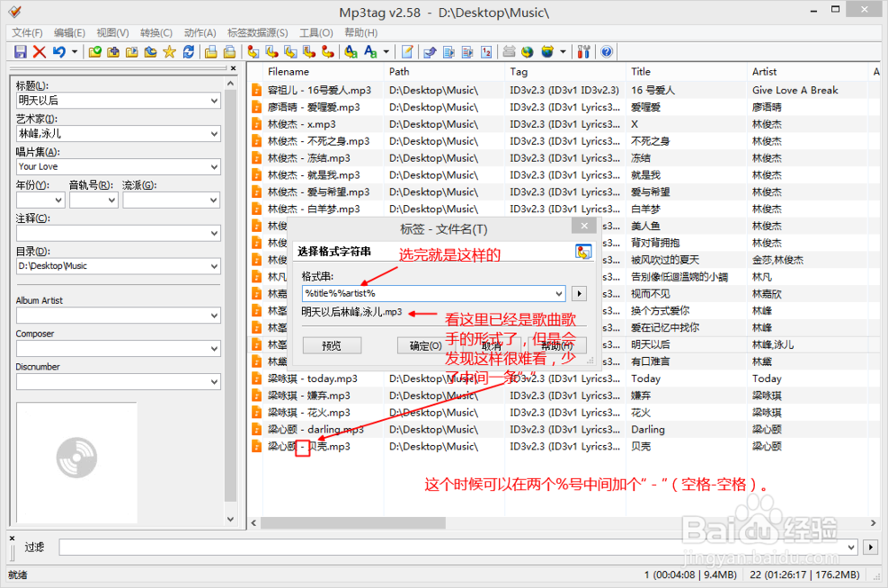Screen dimensions: 888x588
Task: Click the icon at dialog's top right corner
Action: point(583,251)
